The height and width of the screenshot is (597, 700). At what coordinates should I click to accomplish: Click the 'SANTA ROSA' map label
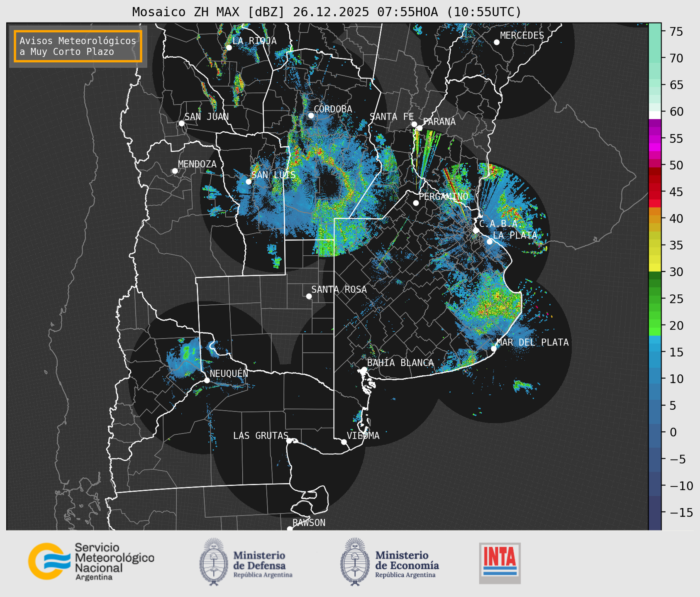[339, 289]
